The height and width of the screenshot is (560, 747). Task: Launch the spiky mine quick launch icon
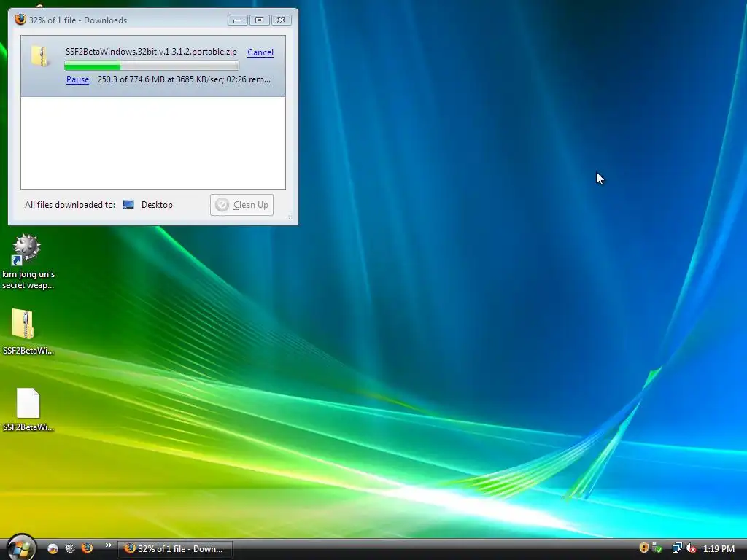click(x=70, y=548)
